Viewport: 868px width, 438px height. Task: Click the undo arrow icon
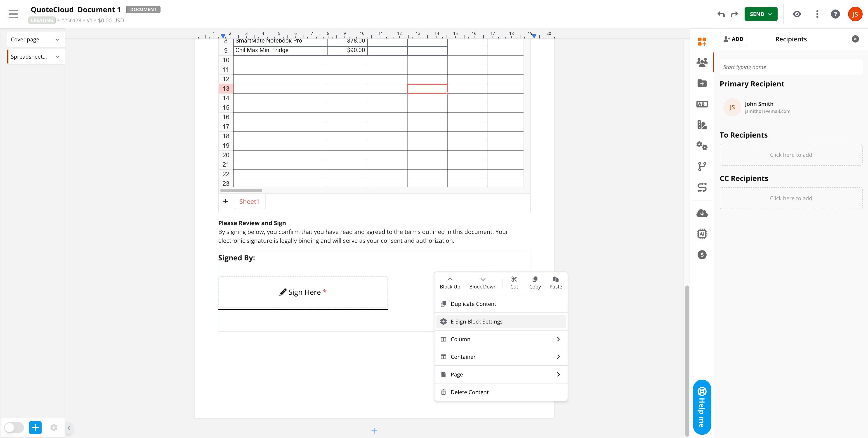tap(721, 14)
